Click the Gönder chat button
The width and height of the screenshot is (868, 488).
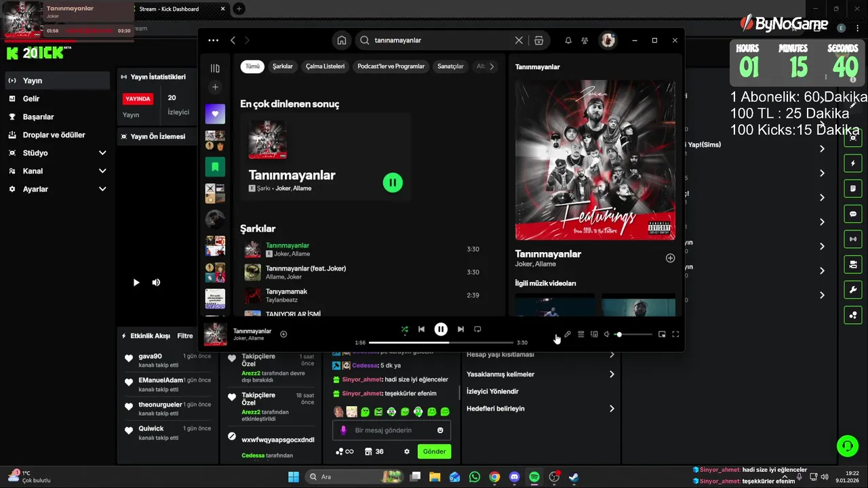click(x=434, y=451)
